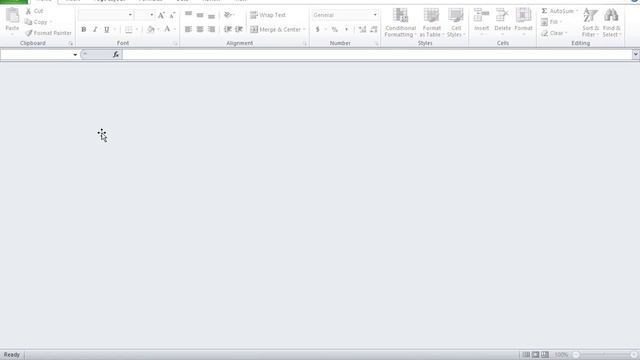Screen dimensions: 640x360
Task: Click the Fill Color paint bucket
Action: point(151,29)
